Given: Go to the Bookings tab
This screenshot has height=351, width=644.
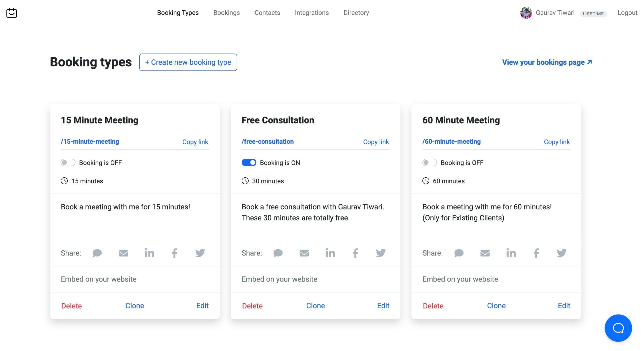Looking at the screenshot, I should pos(226,13).
